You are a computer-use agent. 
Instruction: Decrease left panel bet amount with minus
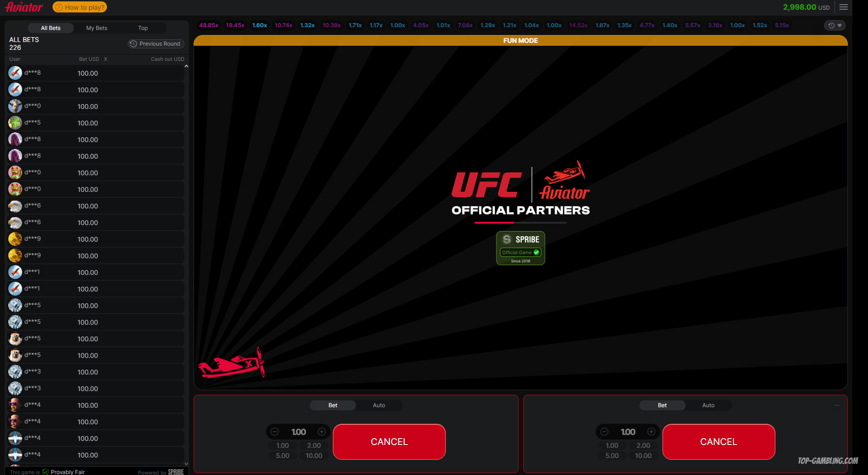[275, 432]
